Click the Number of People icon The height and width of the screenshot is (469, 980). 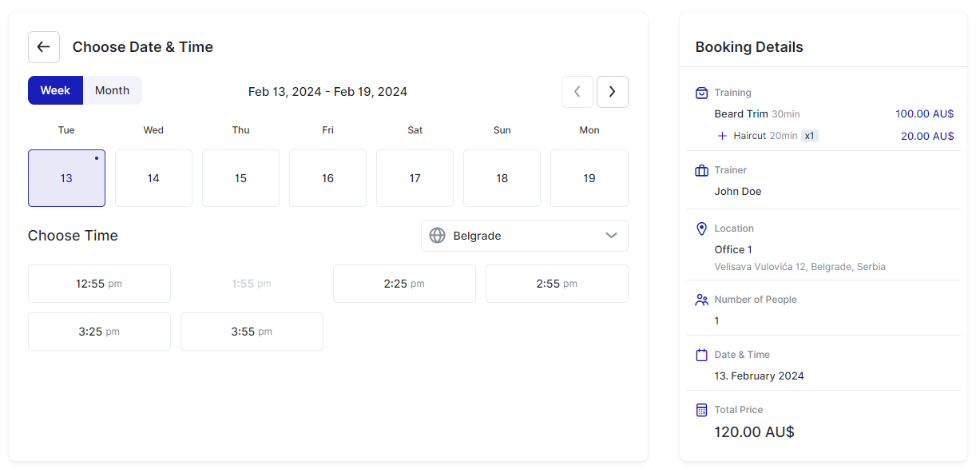click(701, 300)
